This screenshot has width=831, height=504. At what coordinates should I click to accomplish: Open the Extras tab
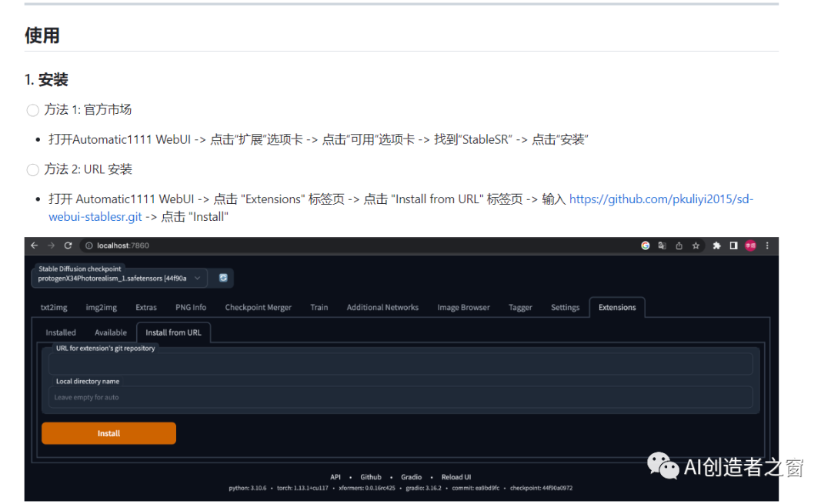click(x=145, y=307)
